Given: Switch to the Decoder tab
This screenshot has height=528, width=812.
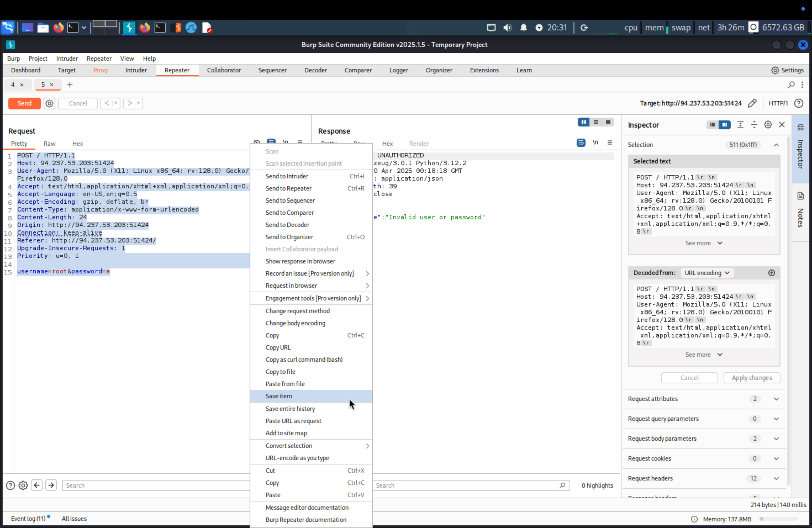Looking at the screenshot, I should coord(315,70).
